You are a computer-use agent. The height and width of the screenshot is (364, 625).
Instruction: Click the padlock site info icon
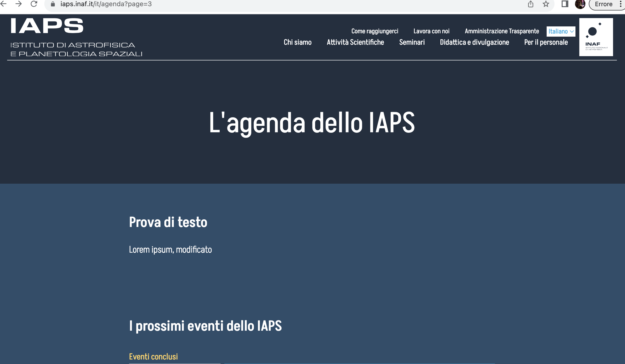tap(53, 4)
